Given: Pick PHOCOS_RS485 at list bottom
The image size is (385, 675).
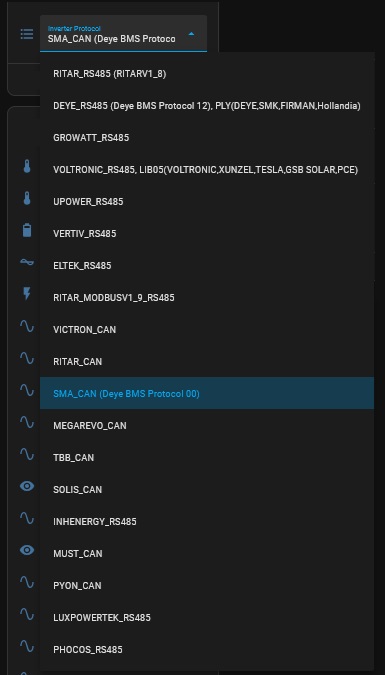Looking at the screenshot, I should coord(207,649).
